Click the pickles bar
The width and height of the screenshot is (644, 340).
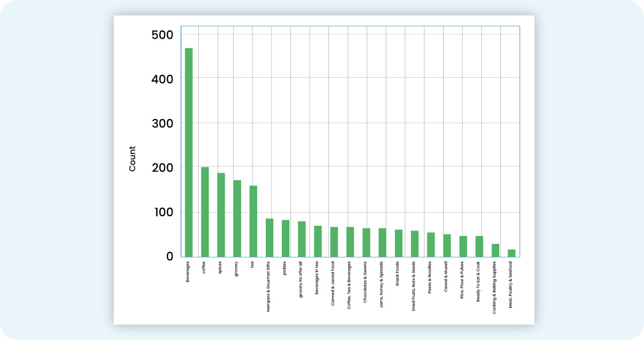286,239
